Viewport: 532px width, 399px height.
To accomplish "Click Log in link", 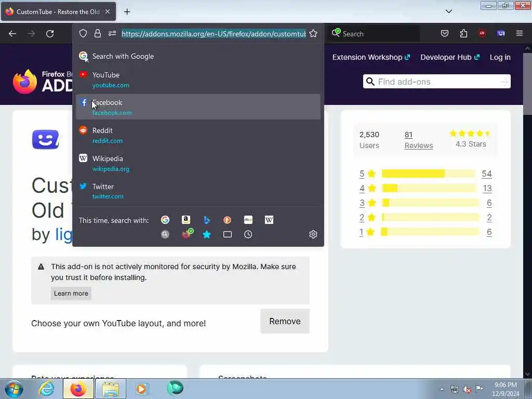I will (x=500, y=57).
